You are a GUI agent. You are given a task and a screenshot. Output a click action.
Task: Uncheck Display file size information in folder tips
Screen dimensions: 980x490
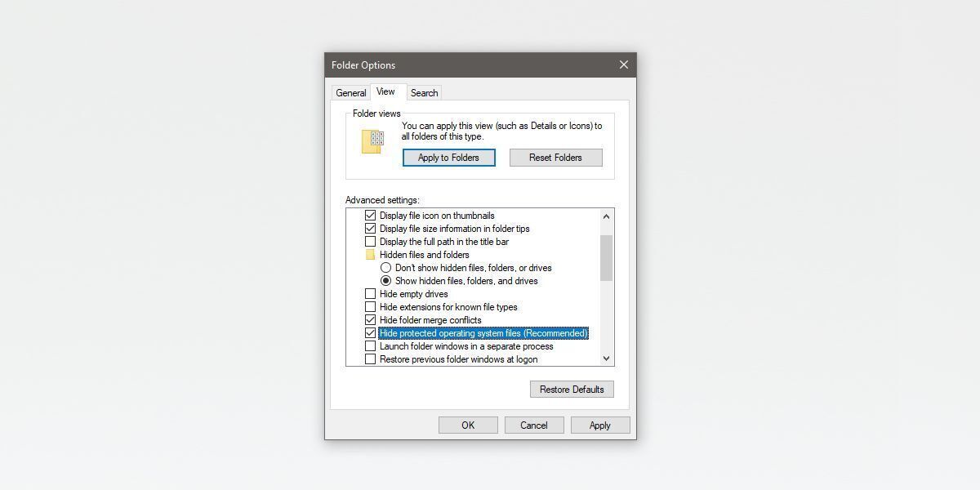(x=371, y=229)
